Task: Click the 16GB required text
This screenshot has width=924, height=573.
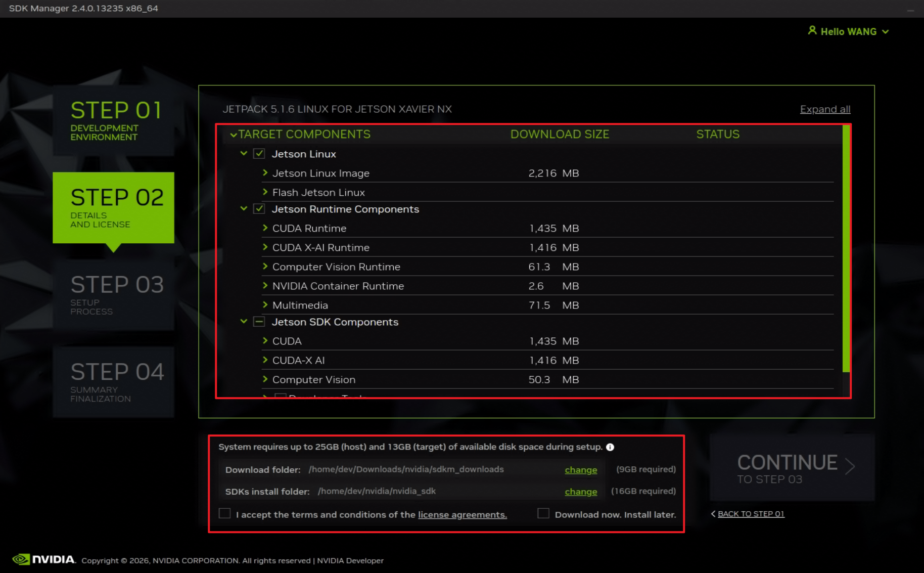Action: pyautogui.click(x=643, y=491)
